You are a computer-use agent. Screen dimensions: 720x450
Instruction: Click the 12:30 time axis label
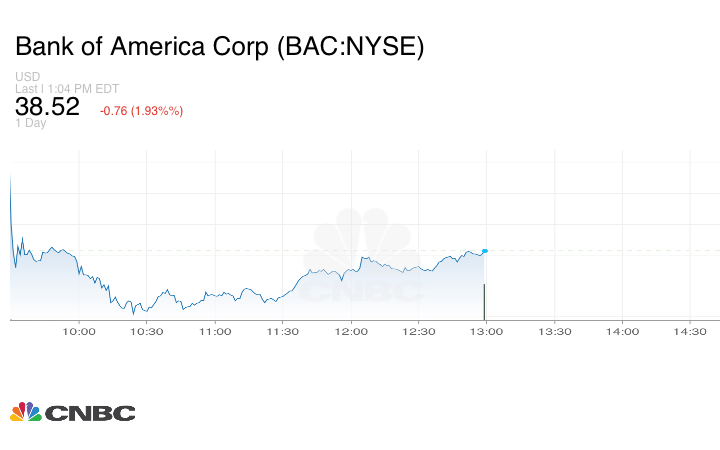419,332
